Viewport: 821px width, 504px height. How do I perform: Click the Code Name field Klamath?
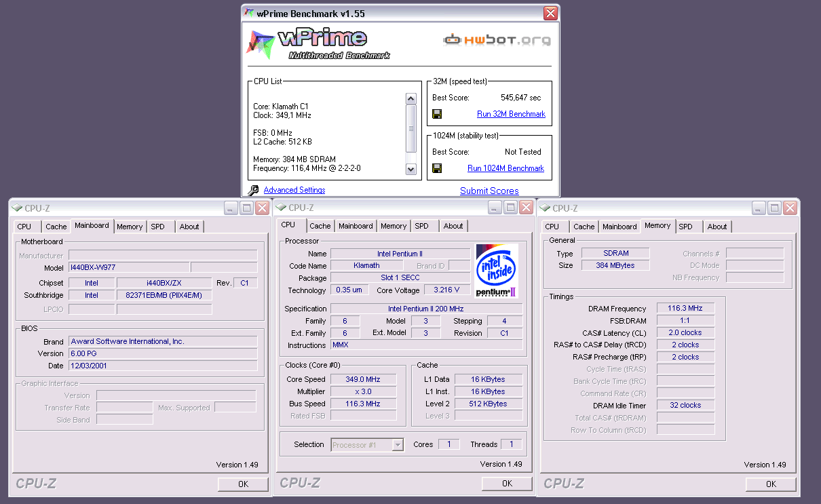367,266
